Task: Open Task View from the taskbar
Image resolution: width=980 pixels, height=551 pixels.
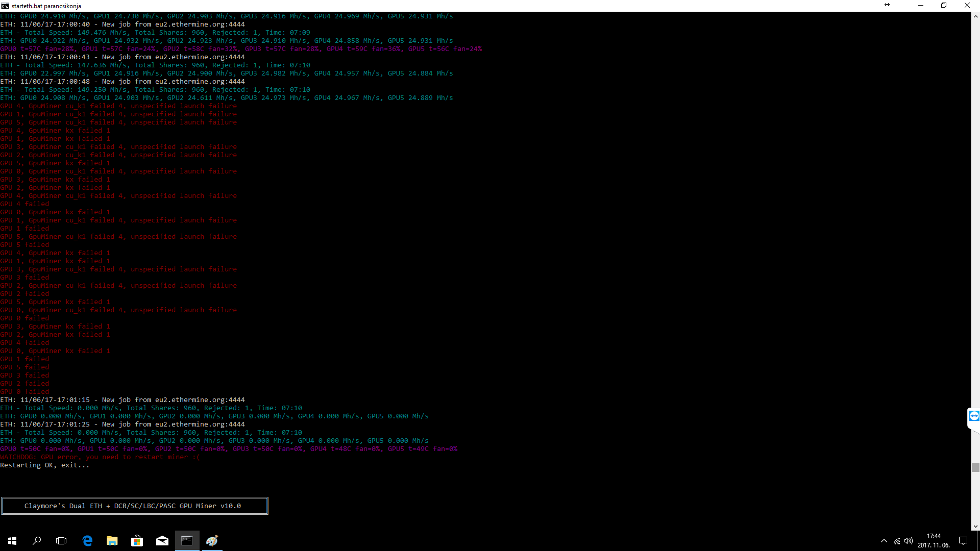Action: coord(61,541)
